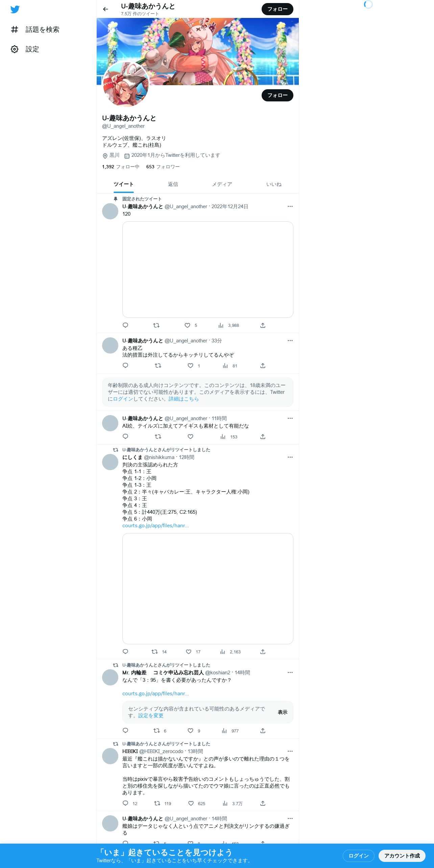Click the Twitter bird logo
The image size is (434, 868).
15,9
